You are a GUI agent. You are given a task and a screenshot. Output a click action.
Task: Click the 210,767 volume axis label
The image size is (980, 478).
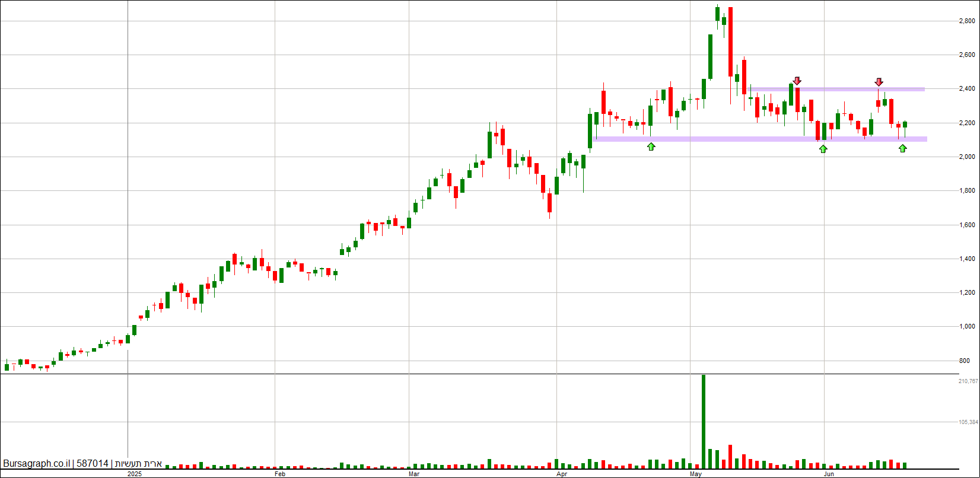click(x=968, y=381)
